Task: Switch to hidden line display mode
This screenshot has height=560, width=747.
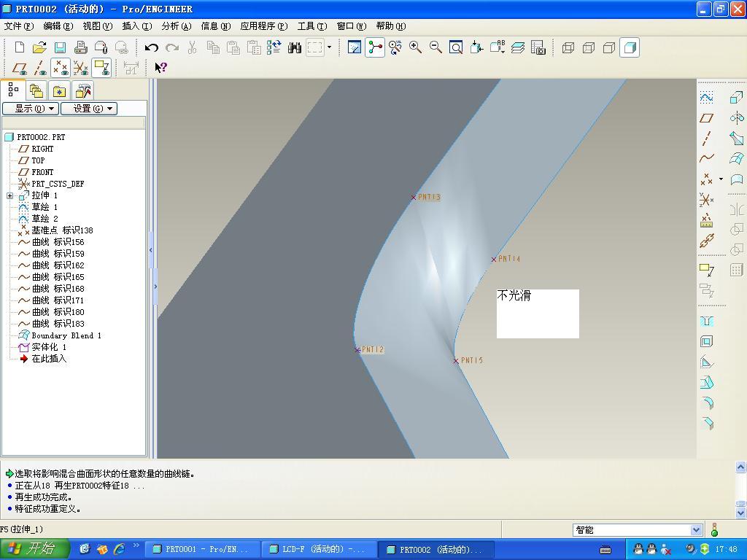Action: (x=589, y=47)
